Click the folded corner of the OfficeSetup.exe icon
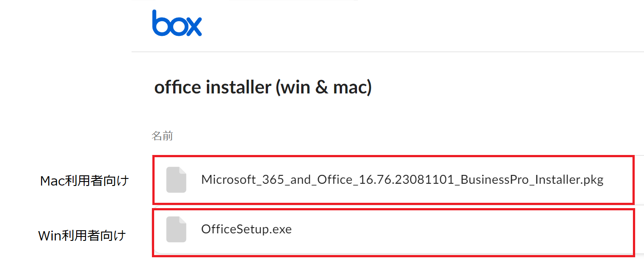The height and width of the screenshot is (267, 644). coord(182,220)
